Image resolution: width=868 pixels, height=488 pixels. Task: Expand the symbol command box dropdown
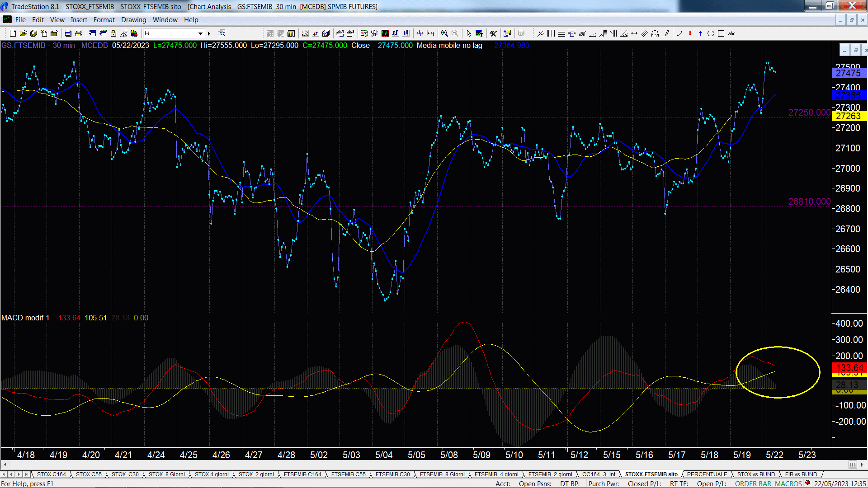200,33
